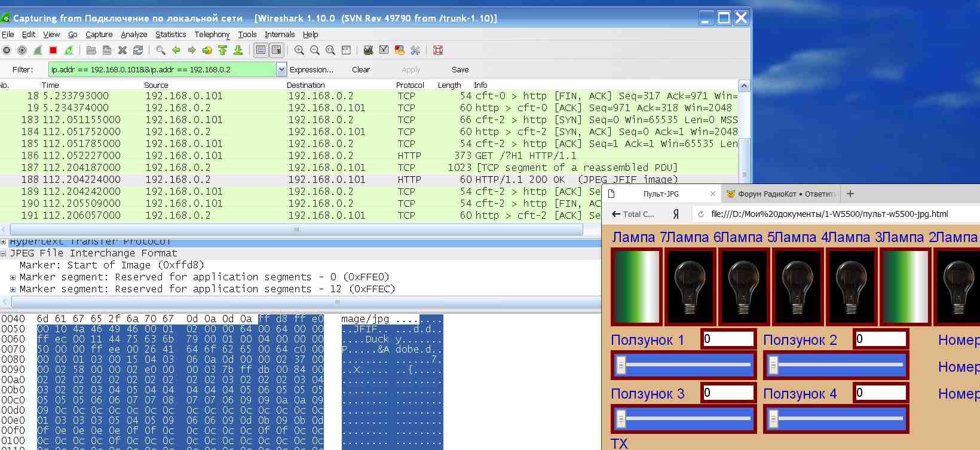Click the Find Packet magnifier icon
The width and height of the screenshot is (980, 450).
(161, 50)
